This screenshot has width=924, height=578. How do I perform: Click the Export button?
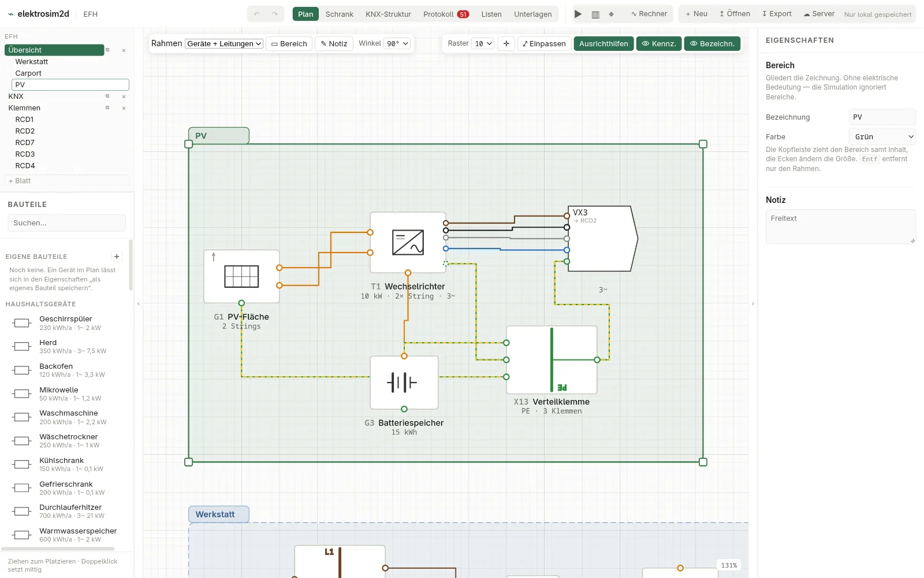776,14
